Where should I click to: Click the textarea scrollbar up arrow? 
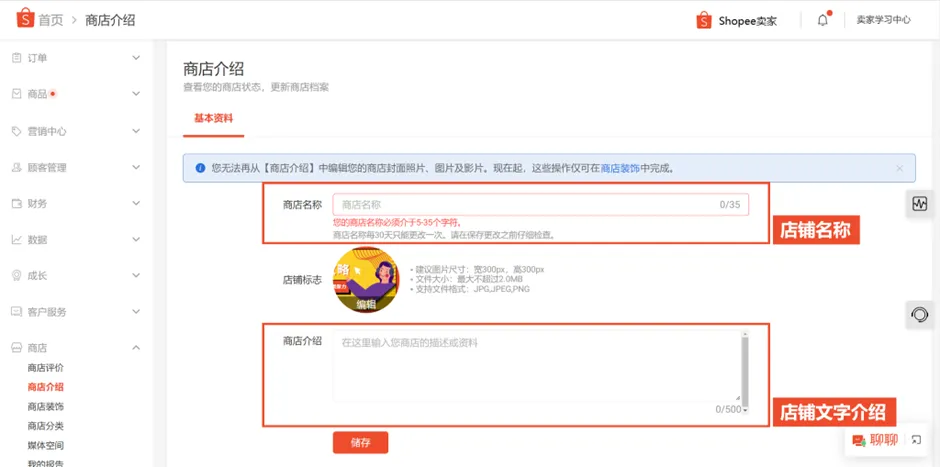coord(745,333)
